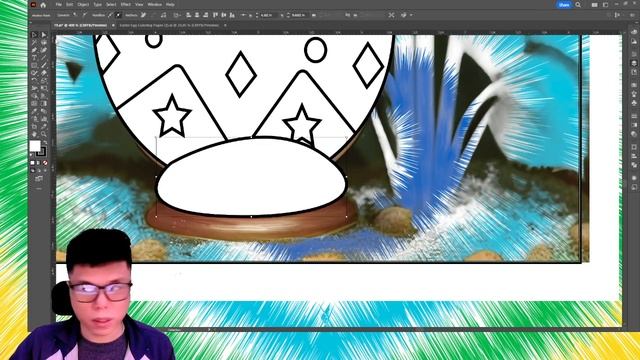Select the Artboard tool

(x=35, y=127)
